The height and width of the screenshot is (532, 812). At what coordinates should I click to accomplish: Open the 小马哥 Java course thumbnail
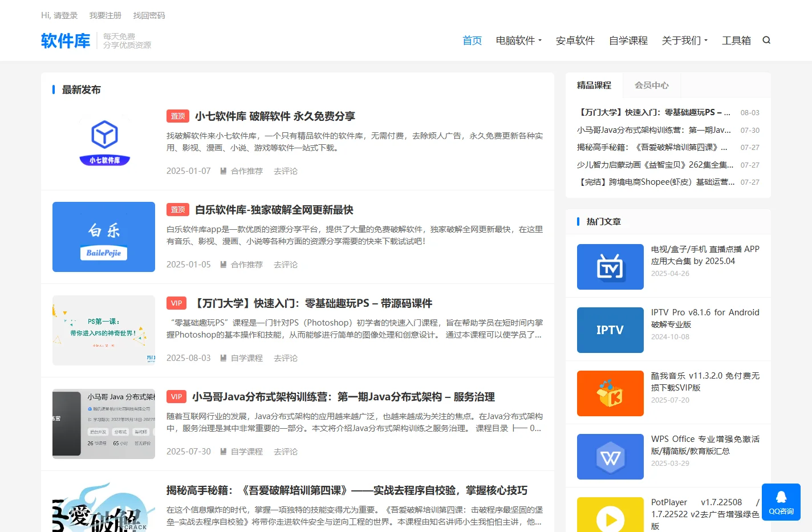(x=104, y=424)
